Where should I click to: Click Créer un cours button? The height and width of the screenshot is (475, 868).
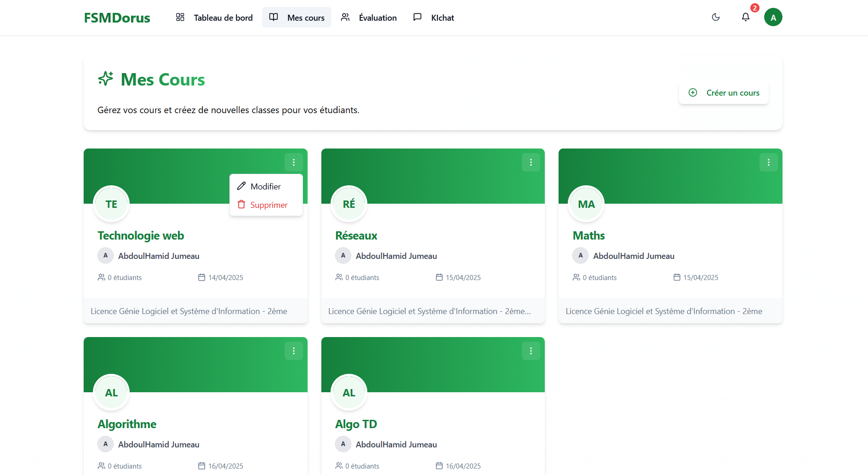(724, 93)
